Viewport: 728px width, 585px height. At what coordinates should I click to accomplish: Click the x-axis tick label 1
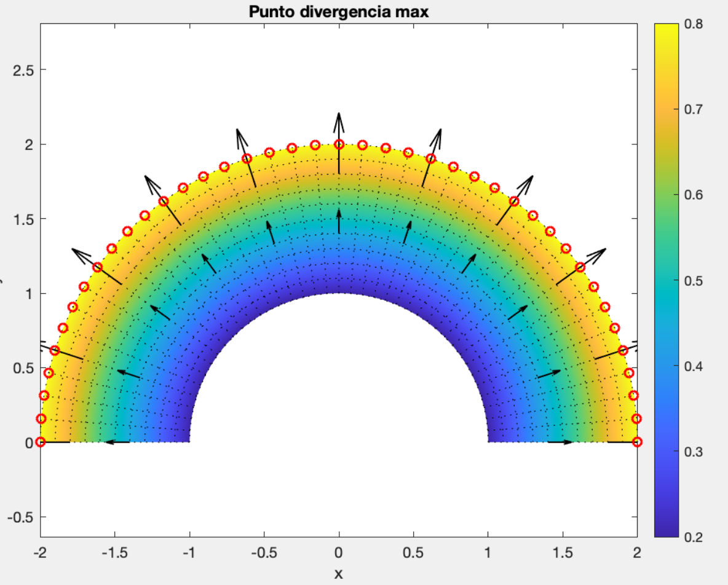coord(488,553)
